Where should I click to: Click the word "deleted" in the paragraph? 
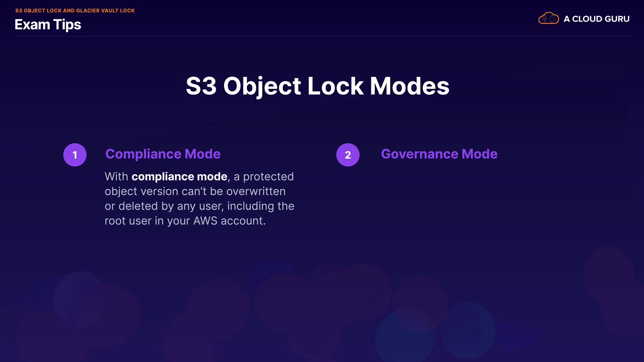point(138,206)
